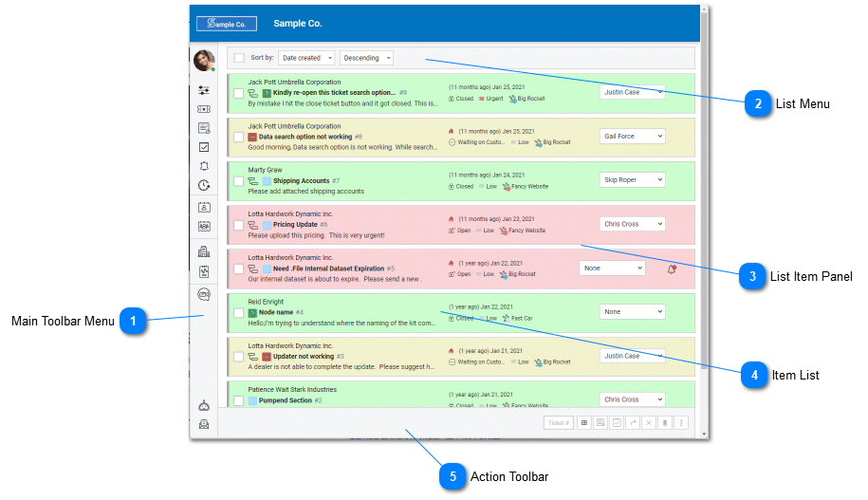Click the user profile avatar photo
The image size is (868, 500).
[x=204, y=60]
